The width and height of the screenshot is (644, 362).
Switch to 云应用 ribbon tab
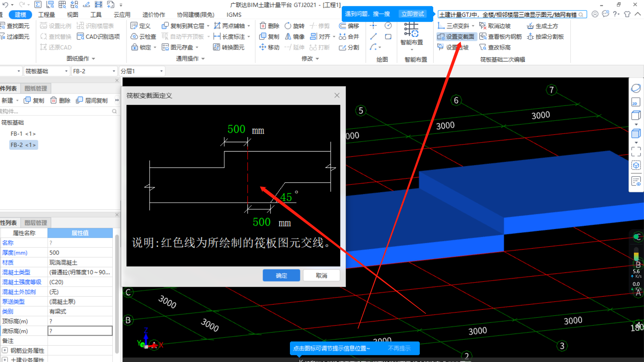[x=122, y=15]
